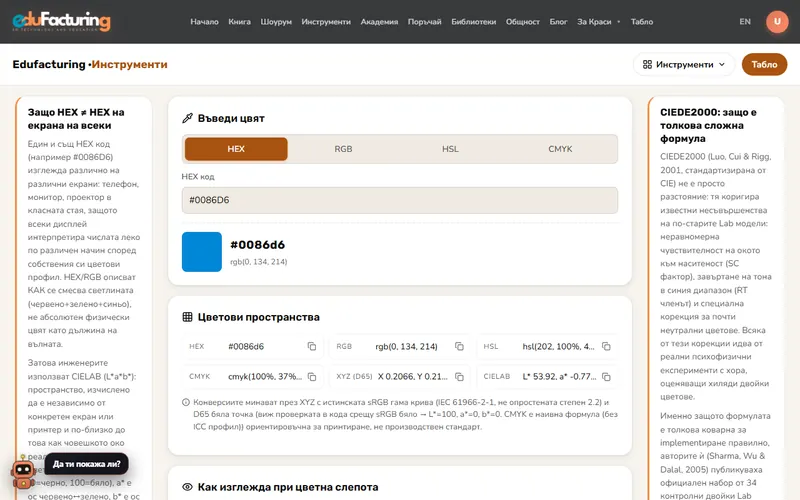Click the cmyk(100%, 37%... value

click(265, 377)
